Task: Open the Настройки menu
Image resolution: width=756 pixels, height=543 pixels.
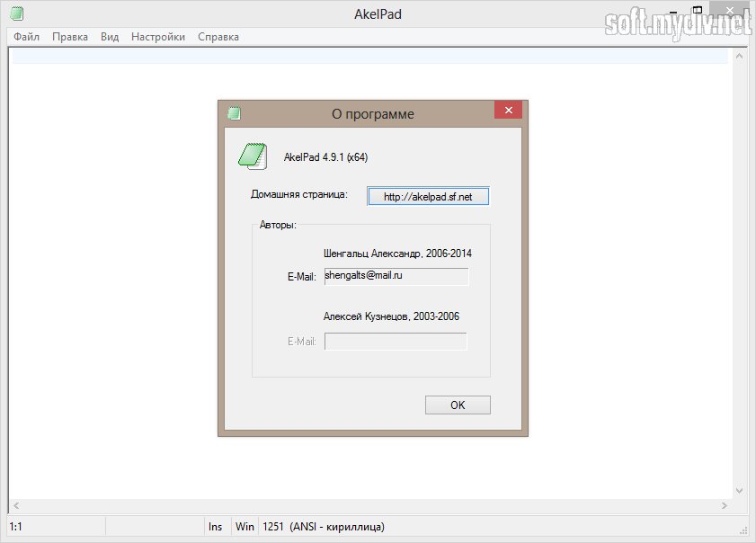Action: pyautogui.click(x=158, y=37)
